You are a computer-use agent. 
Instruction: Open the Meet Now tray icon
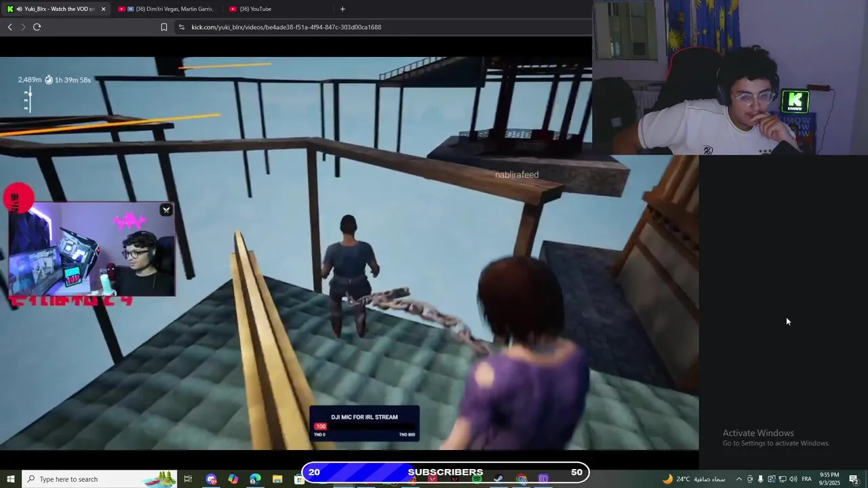tap(750, 479)
